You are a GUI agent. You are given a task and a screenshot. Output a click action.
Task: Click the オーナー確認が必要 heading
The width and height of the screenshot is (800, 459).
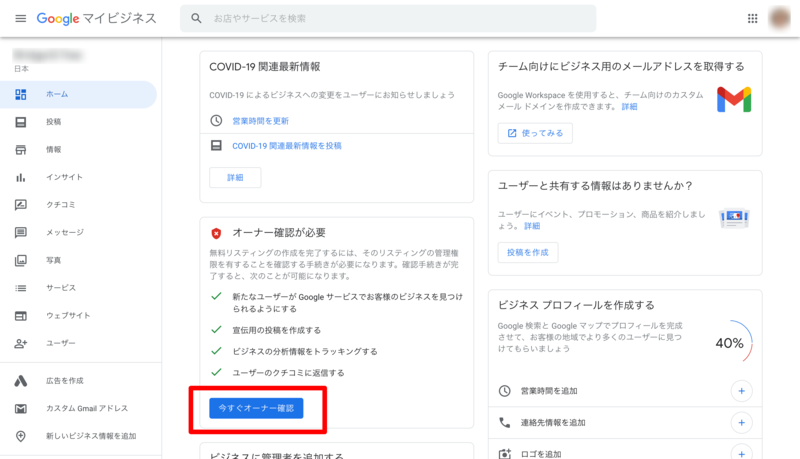tap(279, 233)
